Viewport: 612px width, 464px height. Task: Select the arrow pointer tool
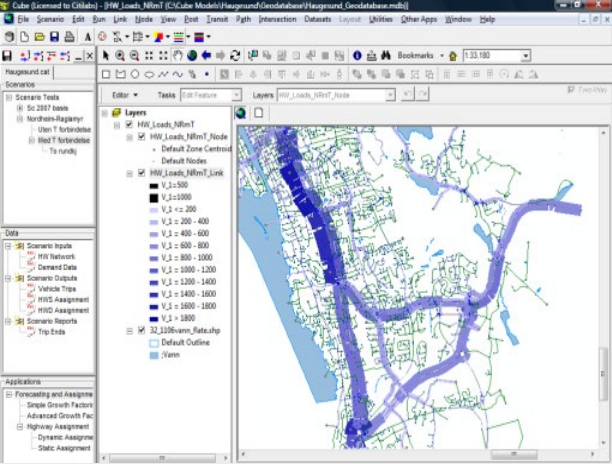105,56
